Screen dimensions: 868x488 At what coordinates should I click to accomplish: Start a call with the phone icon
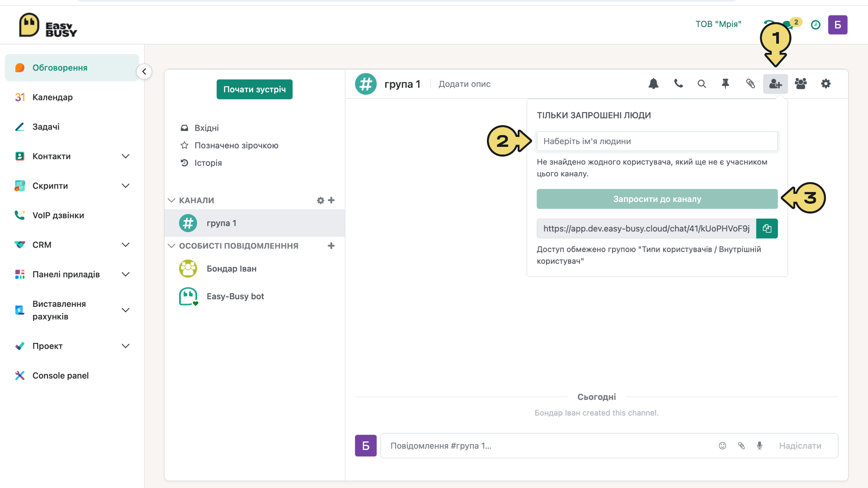tap(678, 84)
